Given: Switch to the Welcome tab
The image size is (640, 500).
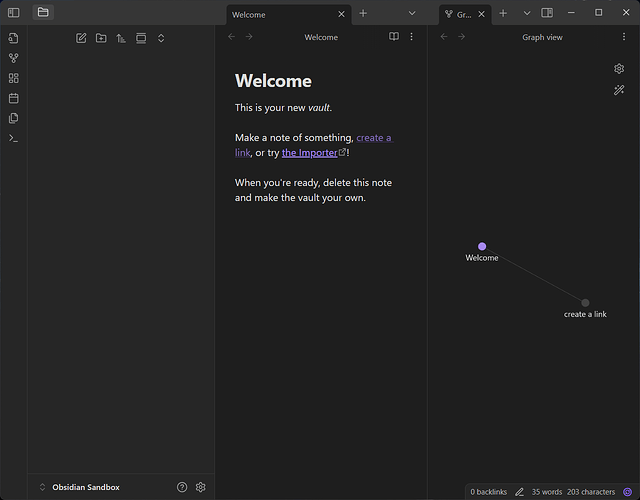Looking at the screenshot, I should [x=282, y=15].
